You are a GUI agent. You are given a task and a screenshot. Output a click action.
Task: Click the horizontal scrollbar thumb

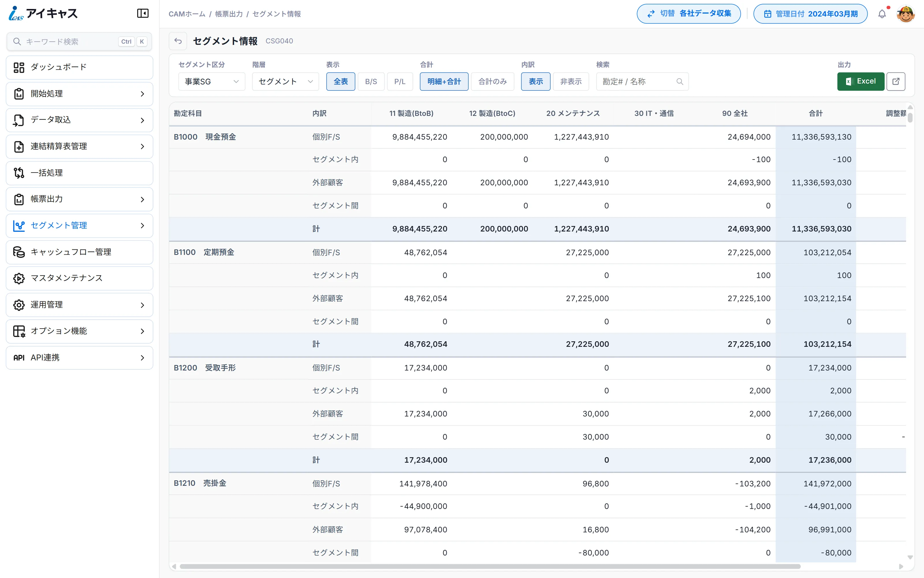pyautogui.click(x=490, y=566)
